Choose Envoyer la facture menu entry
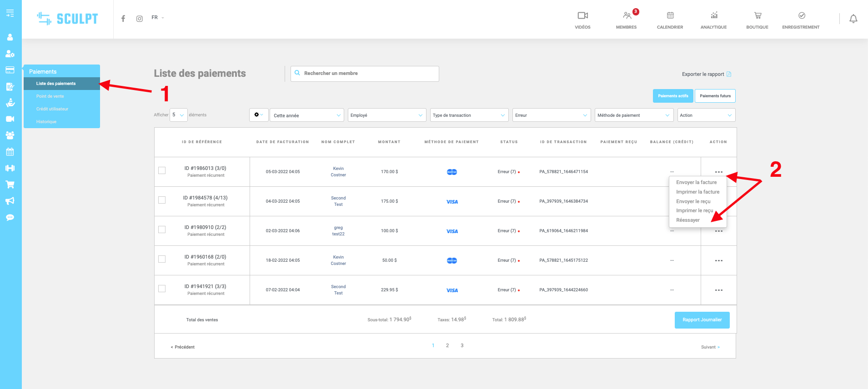868x389 pixels. [696, 182]
